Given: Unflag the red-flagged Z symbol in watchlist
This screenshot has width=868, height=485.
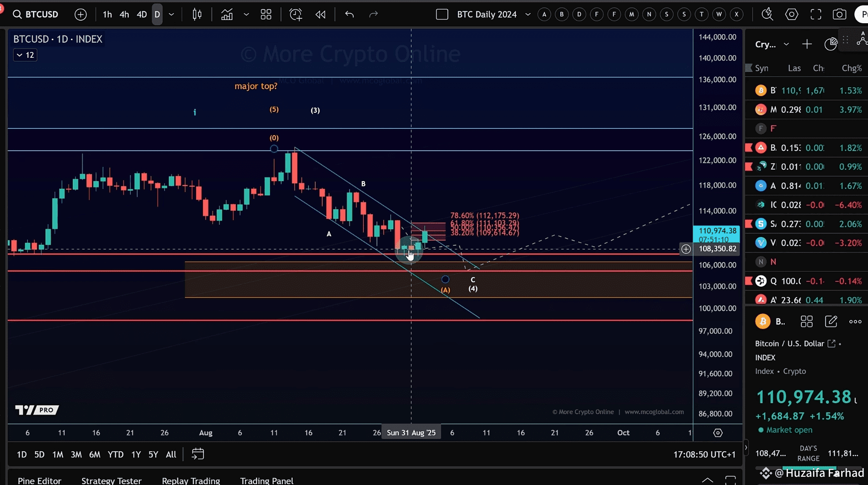Looking at the screenshot, I should (x=749, y=166).
